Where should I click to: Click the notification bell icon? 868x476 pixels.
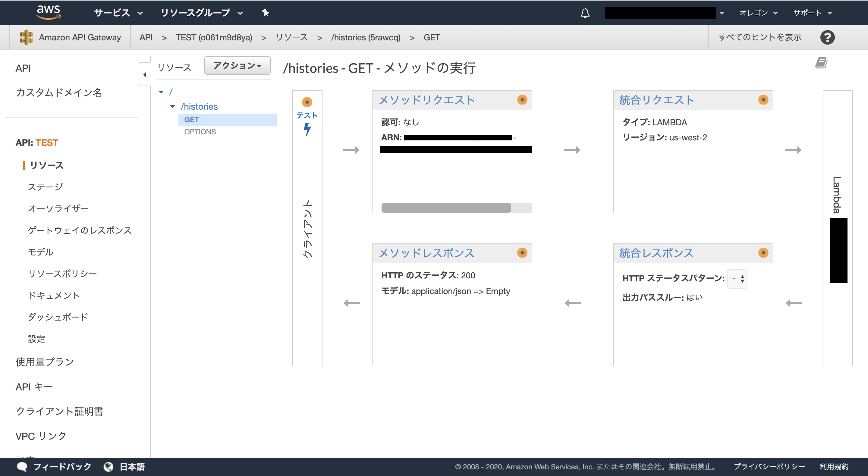(x=585, y=13)
